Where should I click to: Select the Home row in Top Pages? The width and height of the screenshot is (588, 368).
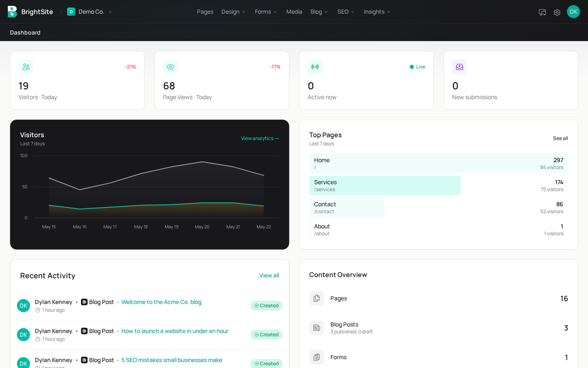pos(438,163)
